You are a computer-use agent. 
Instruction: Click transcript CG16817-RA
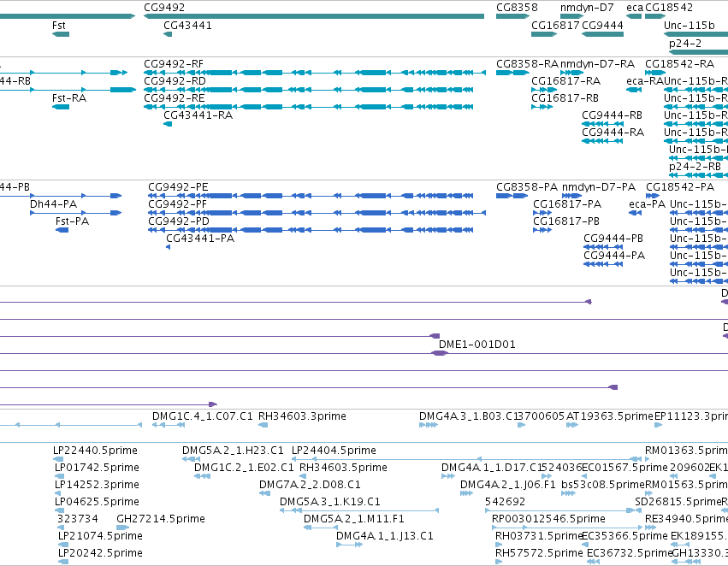click(565, 81)
